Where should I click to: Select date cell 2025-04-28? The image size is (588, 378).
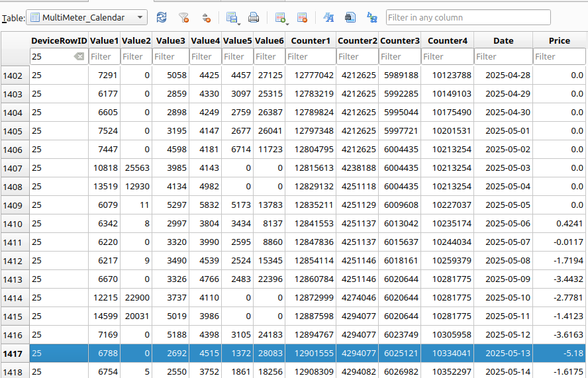pos(504,75)
